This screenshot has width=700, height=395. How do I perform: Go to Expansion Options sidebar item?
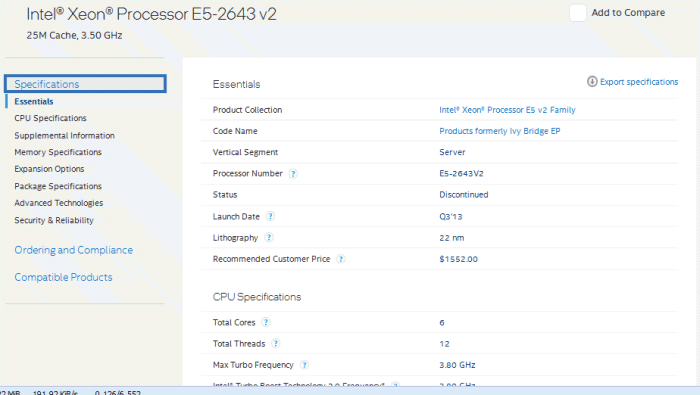[49, 169]
